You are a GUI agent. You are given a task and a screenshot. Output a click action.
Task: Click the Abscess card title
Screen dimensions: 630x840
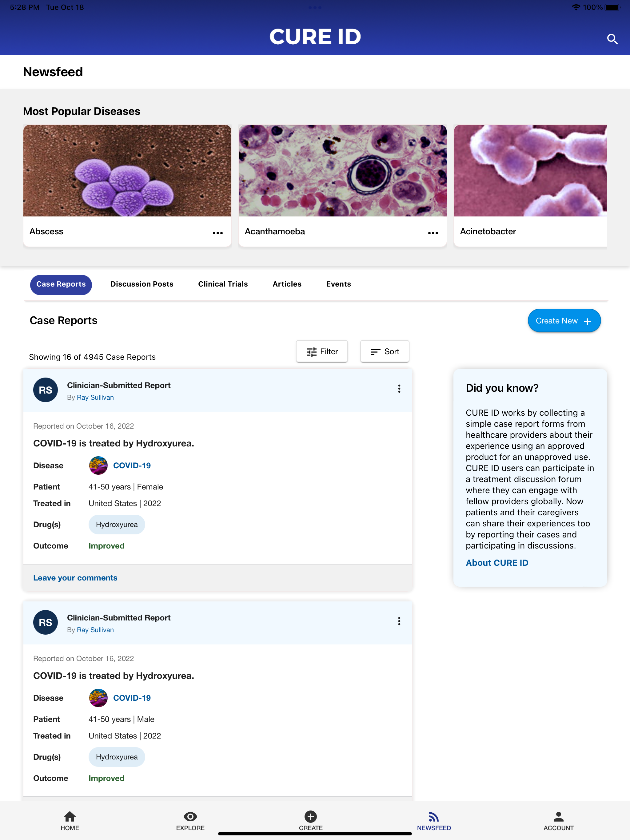pyautogui.click(x=46, y=231)
